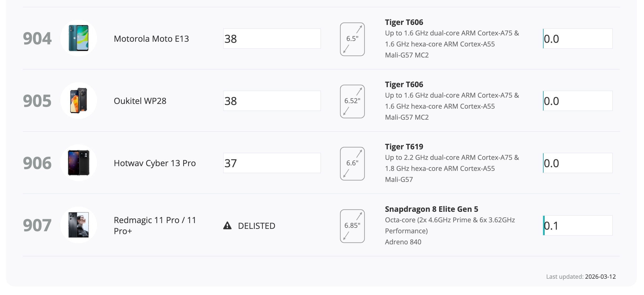Click the DELISTED warning triangle icon
Image resolution: width=644 pixels, height=295 pixels.
tap(227, 226)
